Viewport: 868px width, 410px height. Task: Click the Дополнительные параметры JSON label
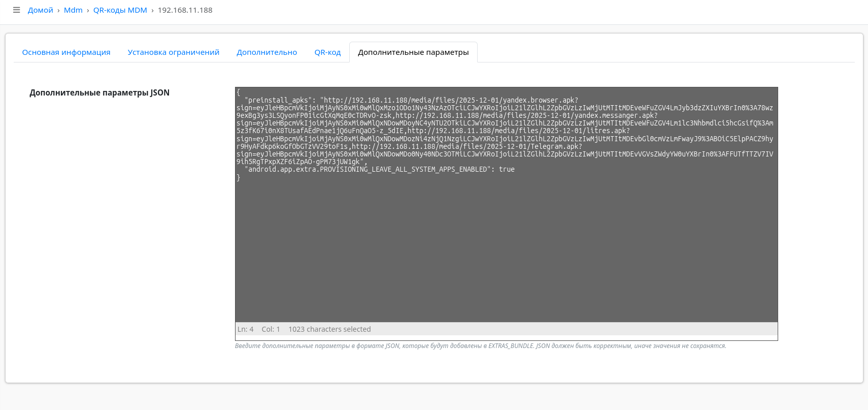coord(99,92)
